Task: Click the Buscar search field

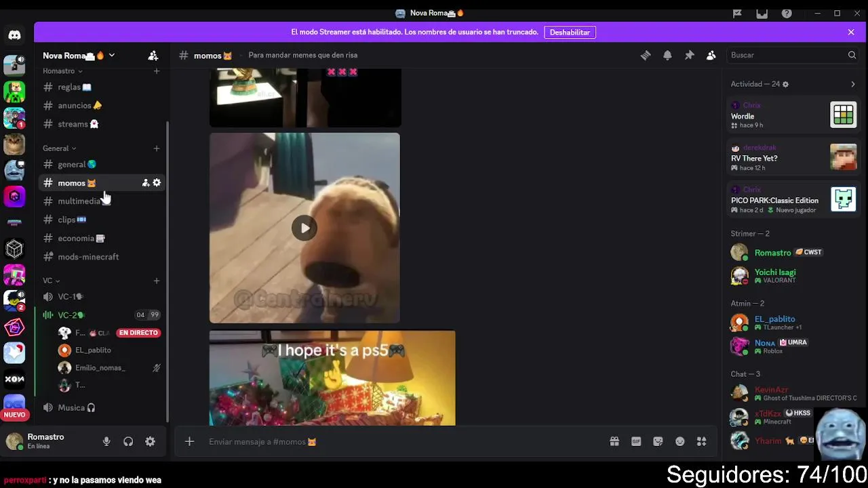Action: pyautogui.click(x=791, y=56)
